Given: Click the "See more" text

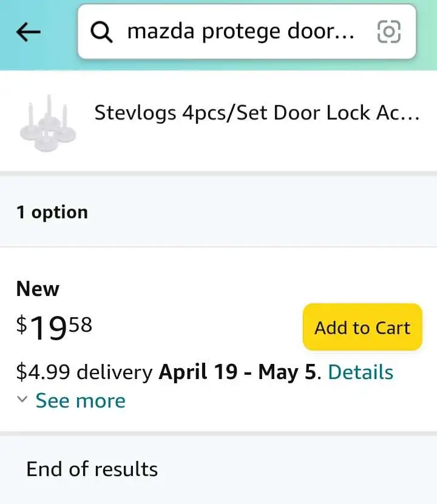Looking at the screenshot, I should (80, 401).
